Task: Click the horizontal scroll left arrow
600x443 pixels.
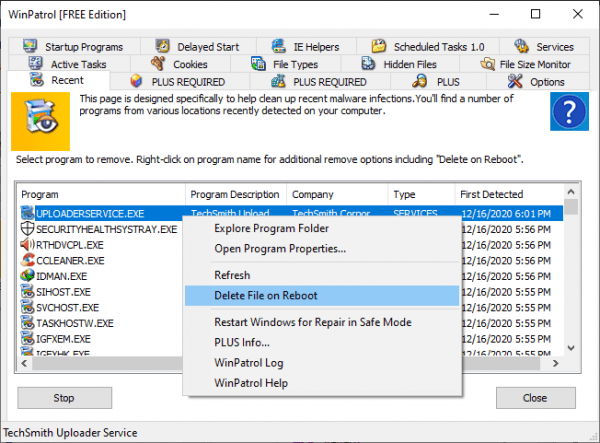Action: click(24, 363)
